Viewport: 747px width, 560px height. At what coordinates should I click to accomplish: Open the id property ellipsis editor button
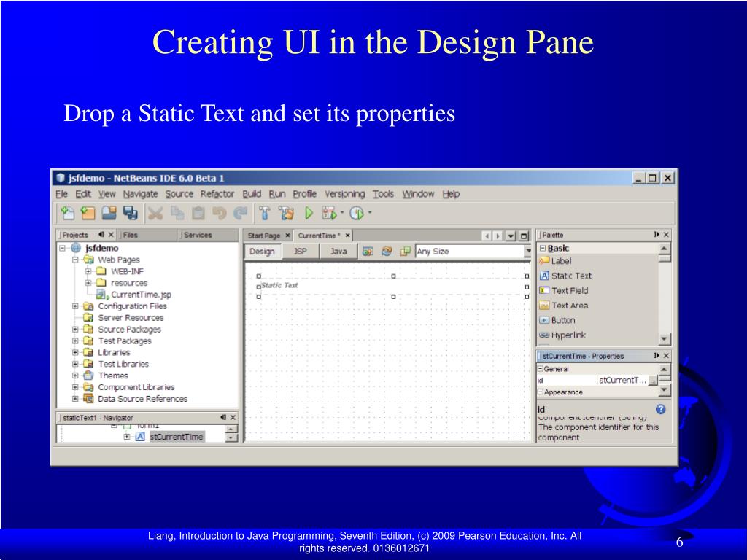653,380
